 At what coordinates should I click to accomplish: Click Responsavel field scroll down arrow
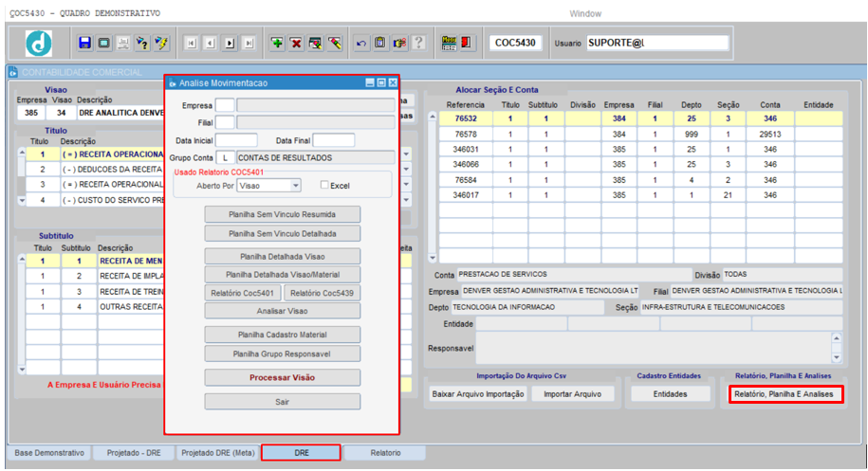click(x=837, y=357)
